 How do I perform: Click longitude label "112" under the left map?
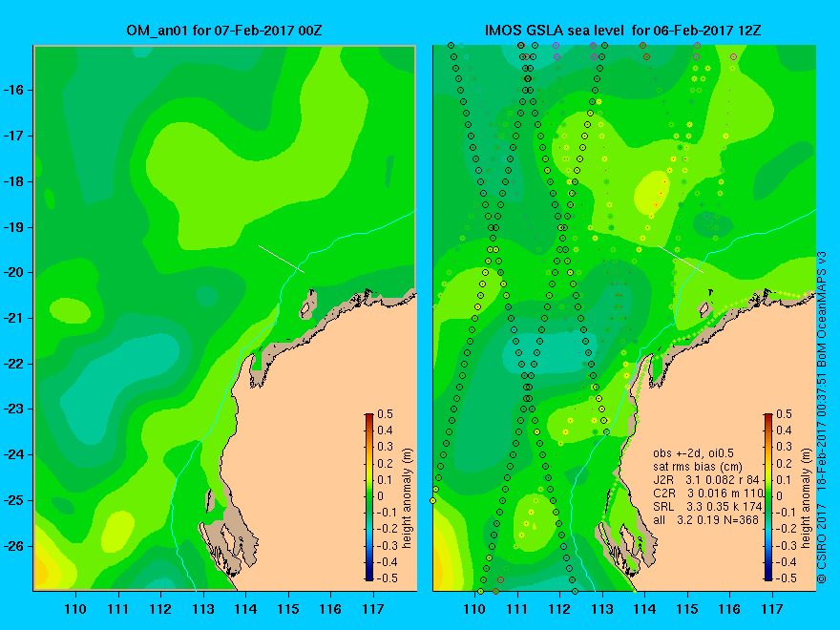(160, 609)
